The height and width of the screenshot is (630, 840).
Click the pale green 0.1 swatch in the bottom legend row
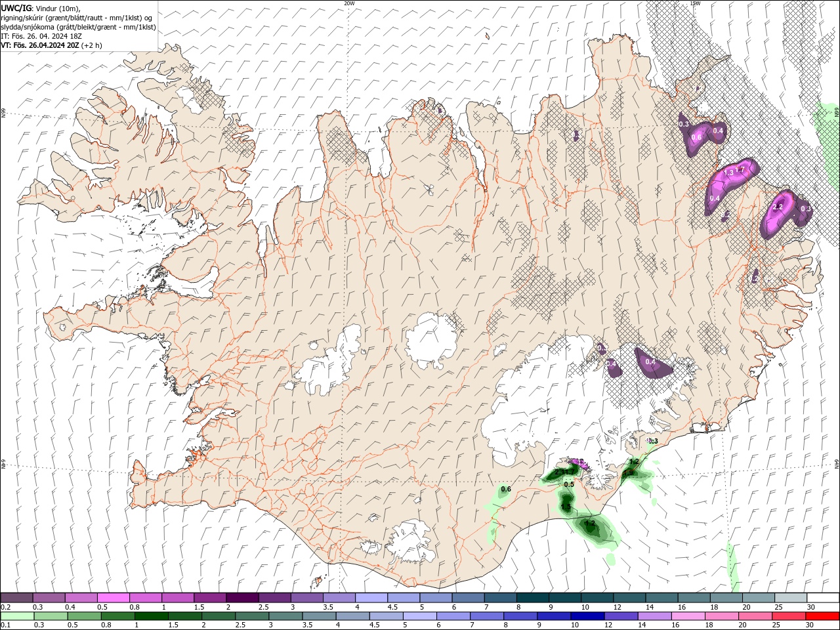click(17, 616)
